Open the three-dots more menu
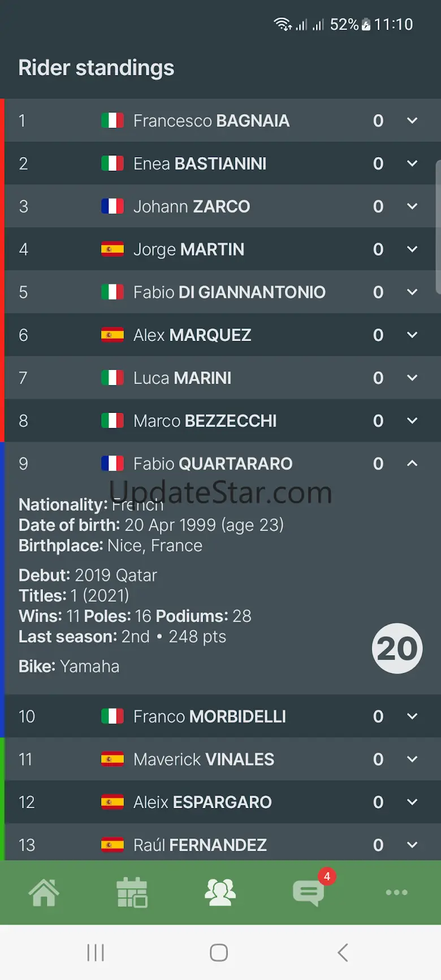The width and height of the screenshot is (441, 980). [396, 892]
